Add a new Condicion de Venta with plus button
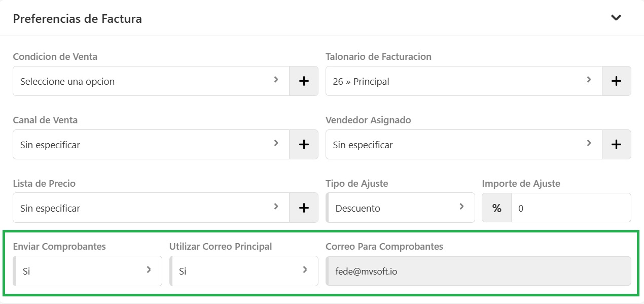 click(304, 81)
